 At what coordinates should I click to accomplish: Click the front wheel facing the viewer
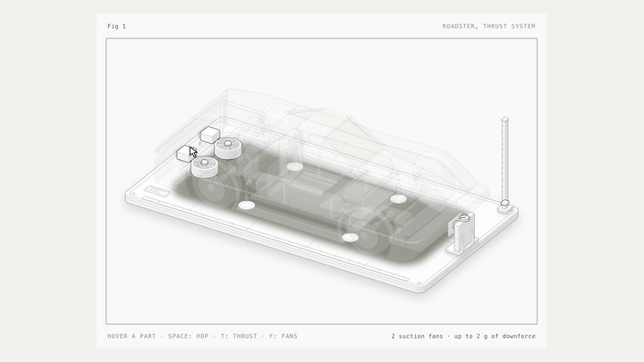[365, 233]
